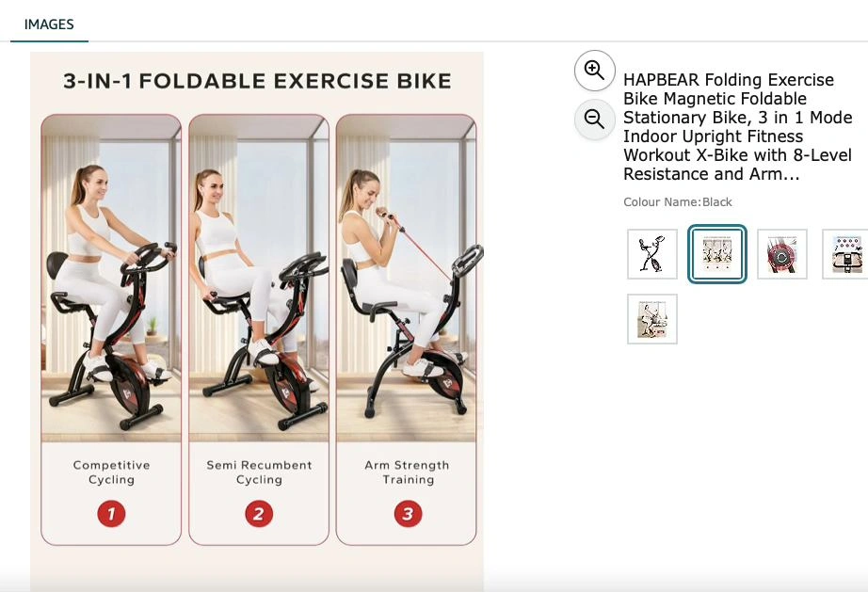
Task: Select the second-row thumbnail of woman on bike
Action: (652, 319)
